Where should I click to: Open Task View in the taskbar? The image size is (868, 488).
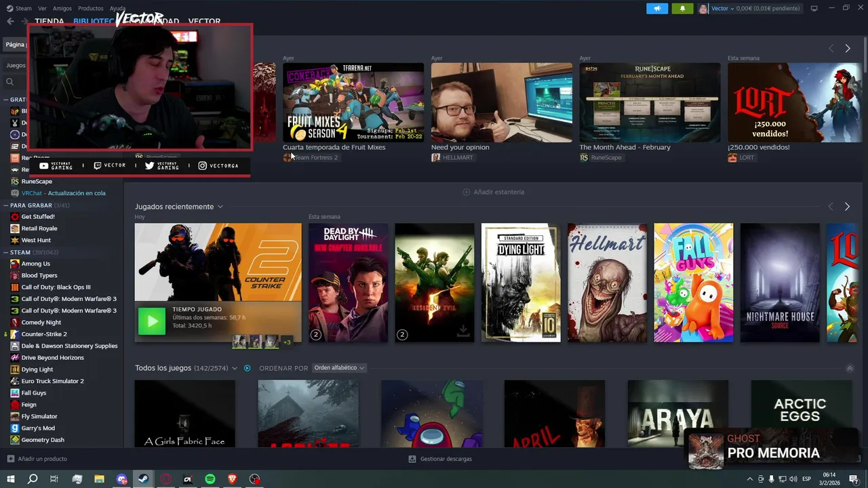54,479
